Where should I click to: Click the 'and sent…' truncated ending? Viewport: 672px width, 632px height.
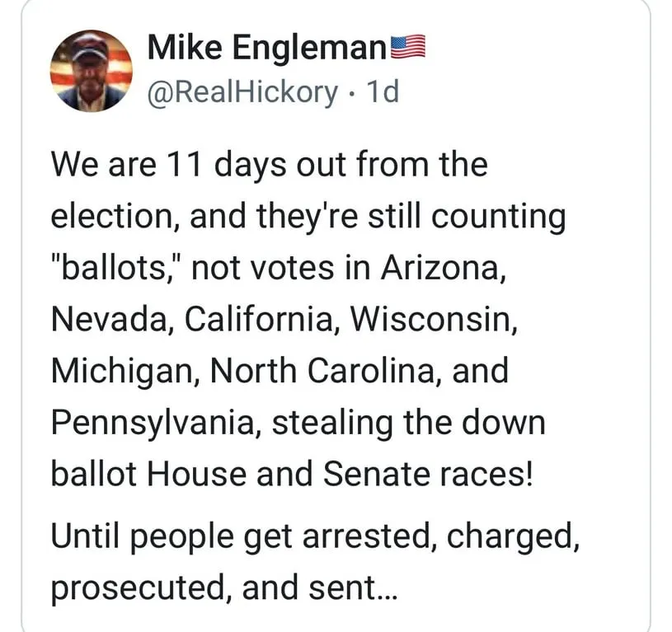pos(320,587)
